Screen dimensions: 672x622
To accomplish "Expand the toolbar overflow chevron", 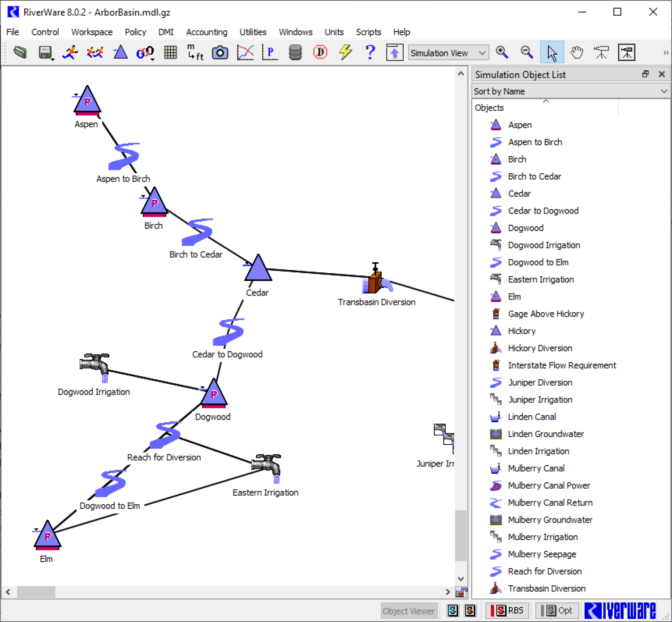I will click(666, 53).
